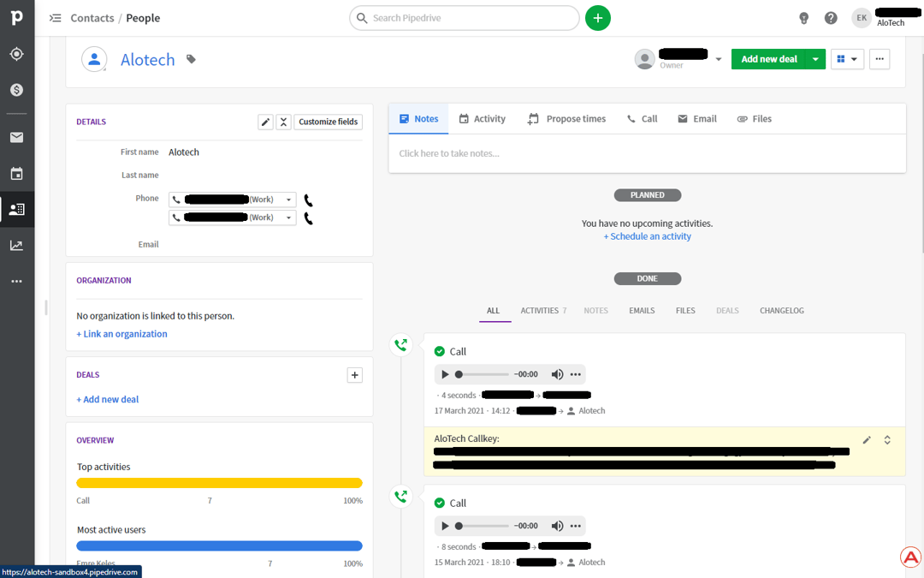924x578 pixels.
Task: Open the CHANGELOG filter tab
Action: click(781, 310)
